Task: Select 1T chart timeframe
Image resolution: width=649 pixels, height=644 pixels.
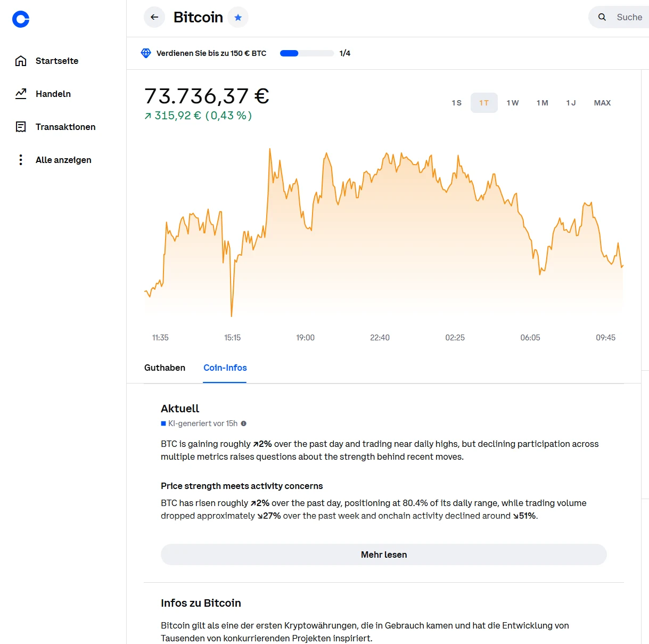Action: [x=484, y=103]
